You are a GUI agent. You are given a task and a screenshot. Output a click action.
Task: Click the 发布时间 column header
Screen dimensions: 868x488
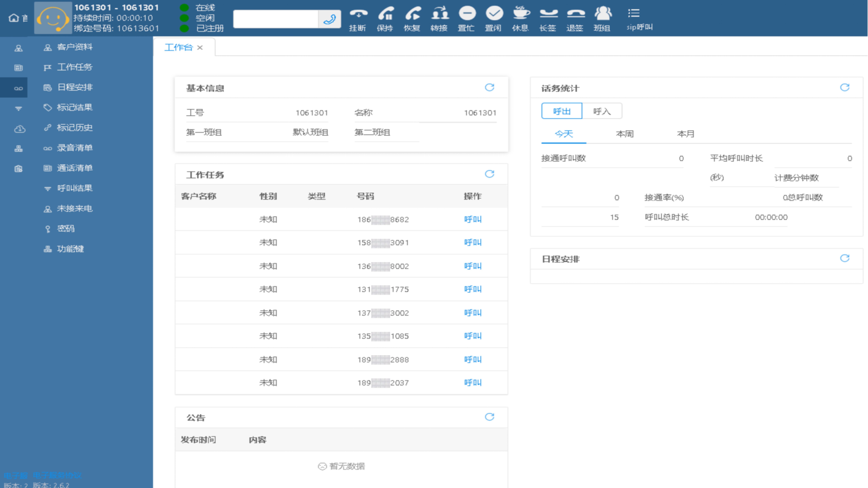pyautogui.click(x=198, y=440)
